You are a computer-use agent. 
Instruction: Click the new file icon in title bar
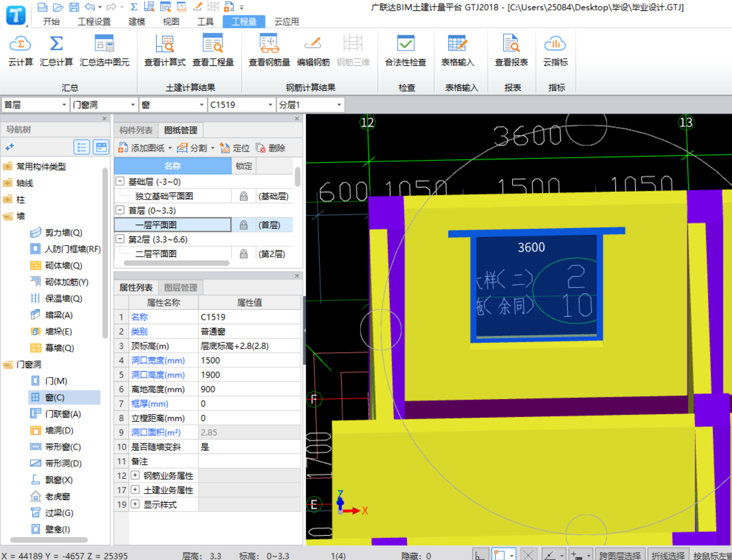pyautogui.click(x=42, y=7)
